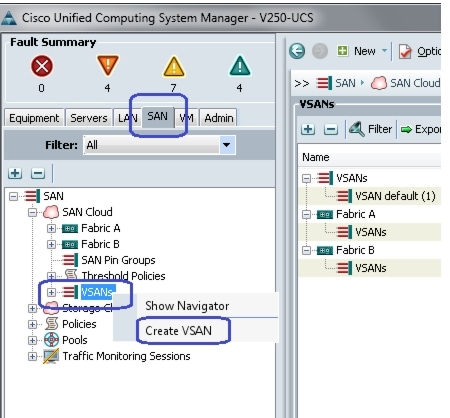Select highlighted VSANs item in navigation tree
The width and height of the screenshot is (450, 418).
(x=98, y=292)
